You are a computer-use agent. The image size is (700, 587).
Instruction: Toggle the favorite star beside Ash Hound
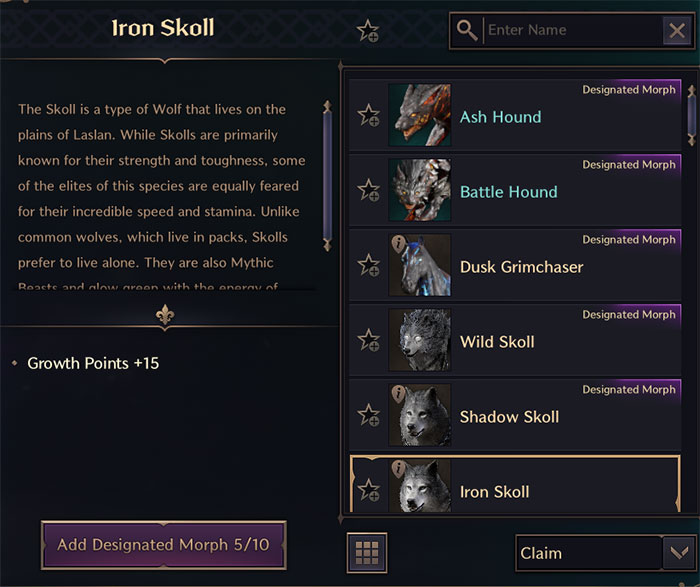coord(368,116)
